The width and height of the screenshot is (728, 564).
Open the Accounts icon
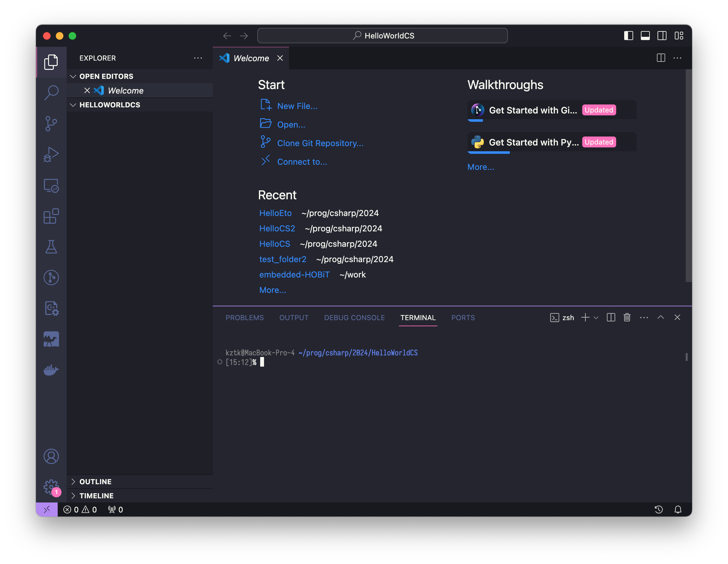tap(51, 456)
